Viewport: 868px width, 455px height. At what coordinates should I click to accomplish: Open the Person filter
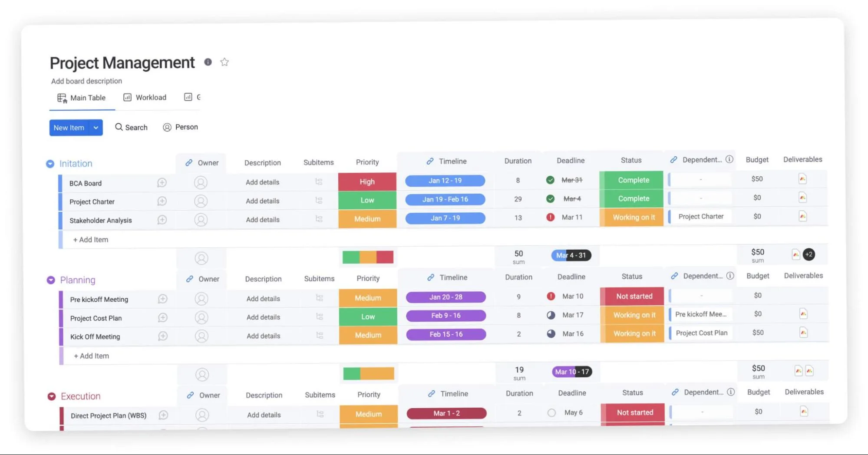[167, 127]
